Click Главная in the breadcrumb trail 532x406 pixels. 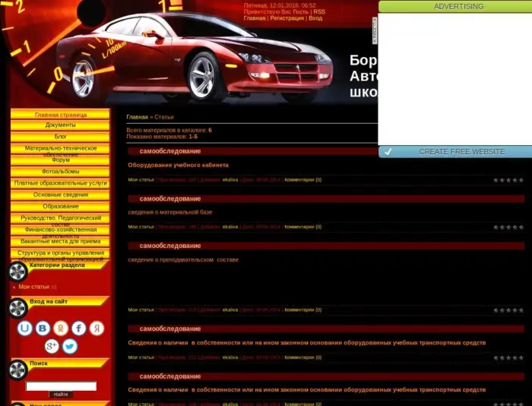coord(137,117)
